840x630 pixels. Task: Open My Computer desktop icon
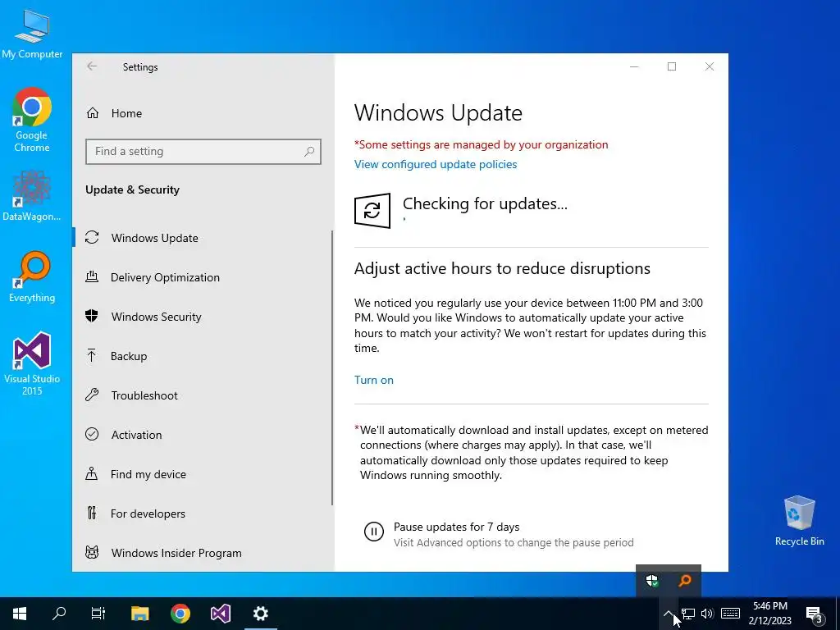(32, 33)
